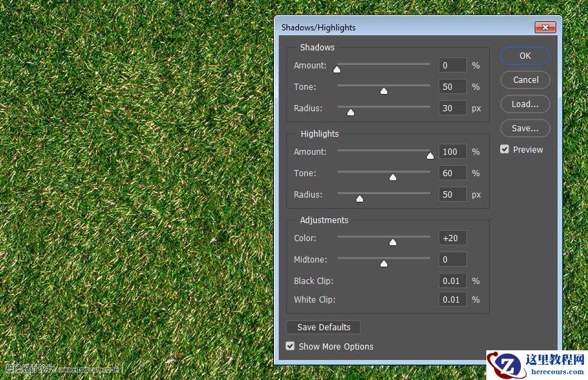Click the Shadows Tone slider handle
This screenshot has height=380, width=588.
click(384, 91)
